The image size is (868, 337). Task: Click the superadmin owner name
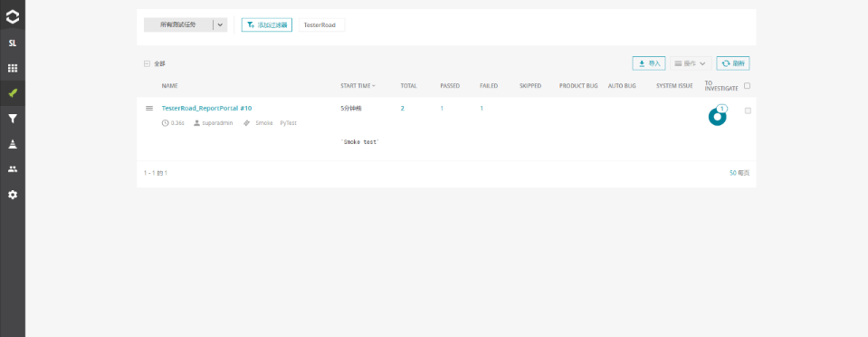217,123
